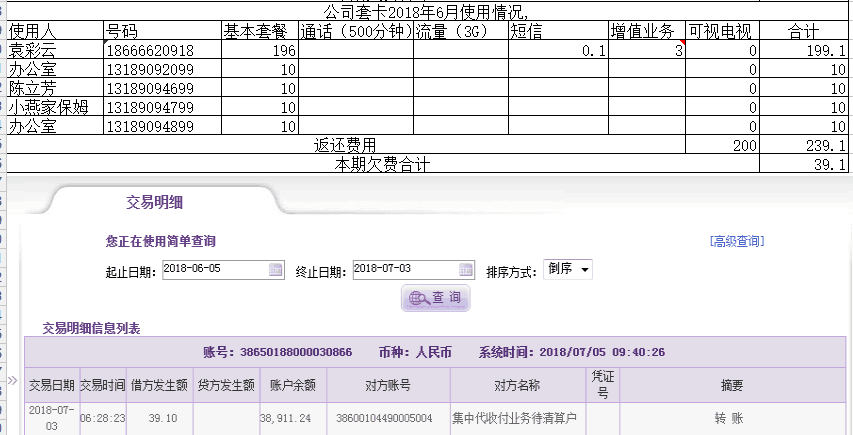Click the 交易日期 column header
Image resolution: width=853 pixels, height=435 pixels.
[51, 384]
